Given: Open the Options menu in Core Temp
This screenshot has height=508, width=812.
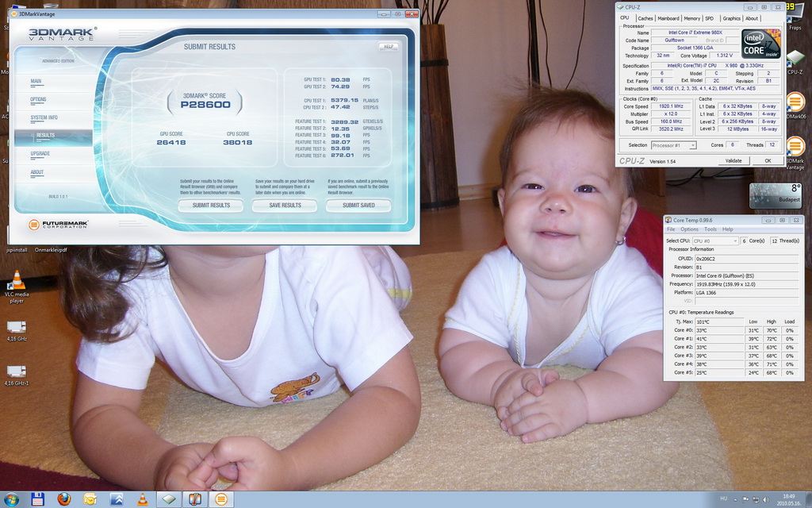Looking at the screenshot, I should tap(689, 229).
